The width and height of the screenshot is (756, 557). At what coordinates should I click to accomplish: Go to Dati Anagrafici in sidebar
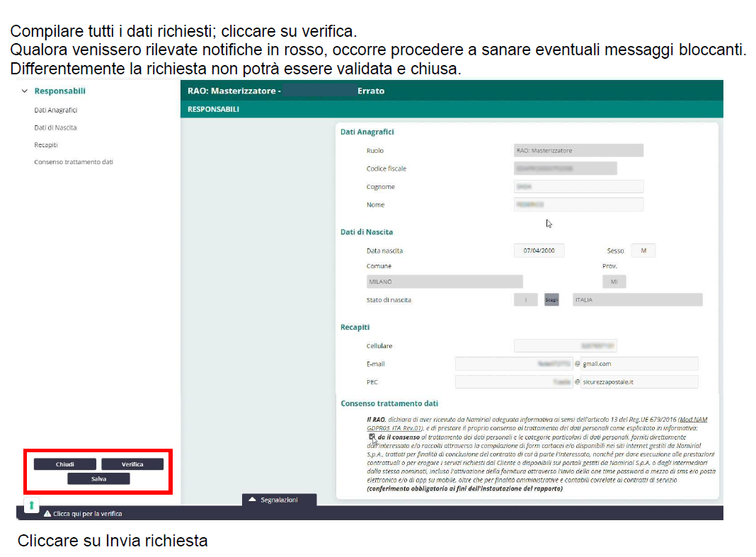[x=55, y=110]
